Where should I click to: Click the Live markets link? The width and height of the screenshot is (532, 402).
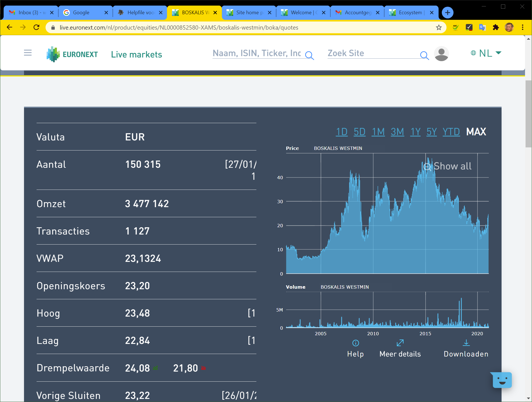[137, 54]
